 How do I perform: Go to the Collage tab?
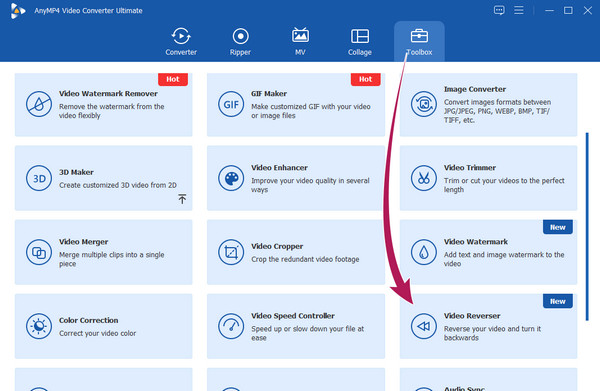[360, 42]
